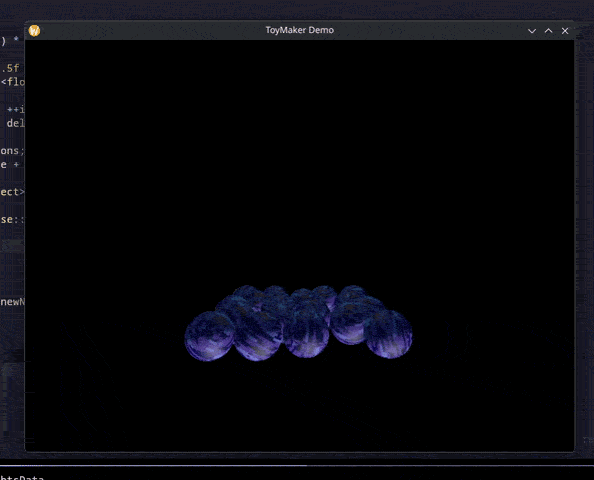The width and height of the screenshot is (594, 480).
Task: Click the 'htsData' text in bottom panel
Action: tap(22, 477)
